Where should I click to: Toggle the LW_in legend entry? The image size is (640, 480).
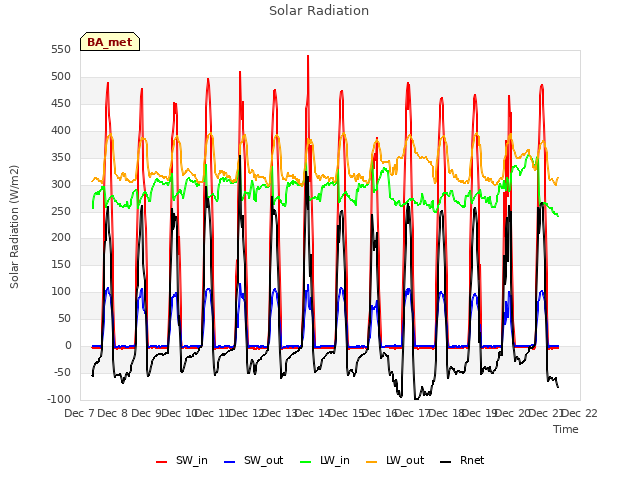coord(325,461)
